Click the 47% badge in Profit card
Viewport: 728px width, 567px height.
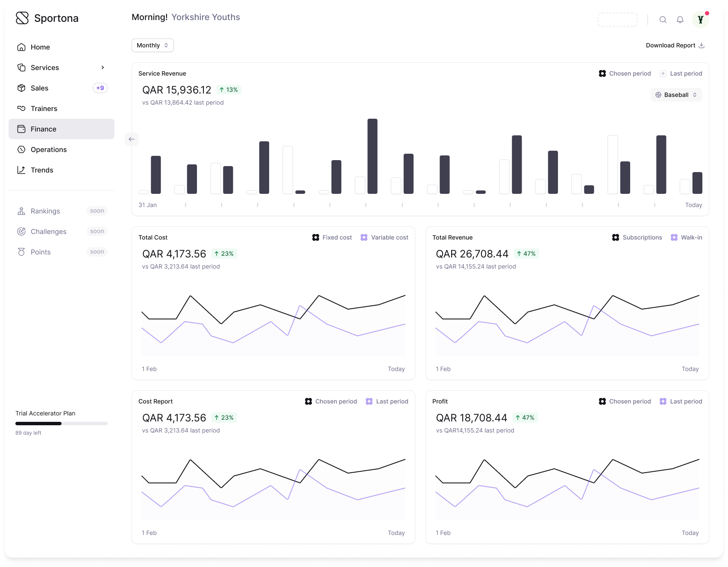525,418
